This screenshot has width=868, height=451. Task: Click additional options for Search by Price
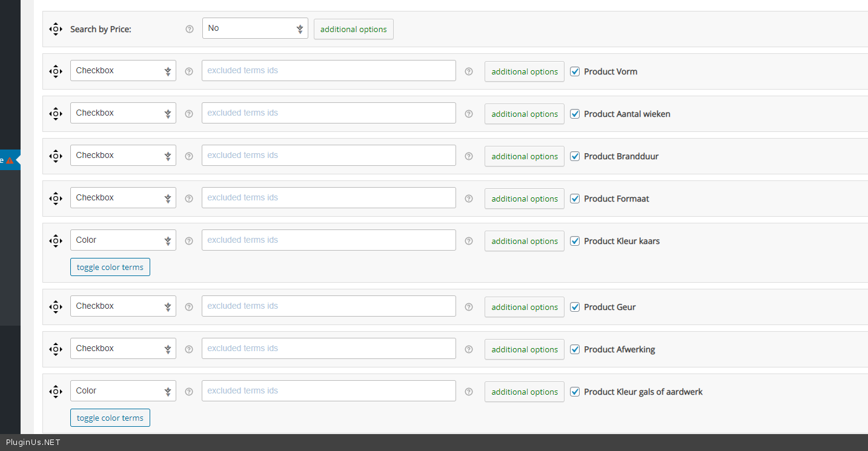point(353,29)
